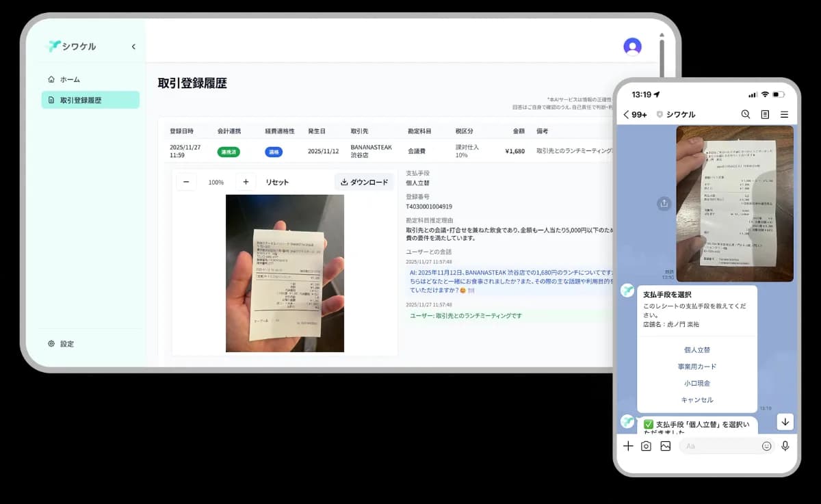Choose 事業用カード payment option
Viewport: 821px width, 504px height.
tap(696, 367)
